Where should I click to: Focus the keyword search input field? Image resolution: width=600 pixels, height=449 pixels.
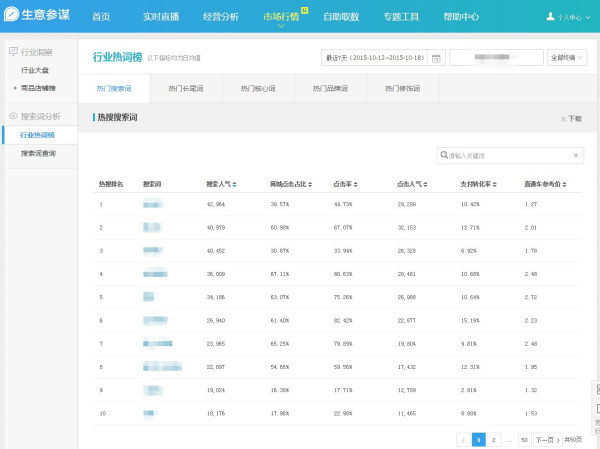[510, 155]
